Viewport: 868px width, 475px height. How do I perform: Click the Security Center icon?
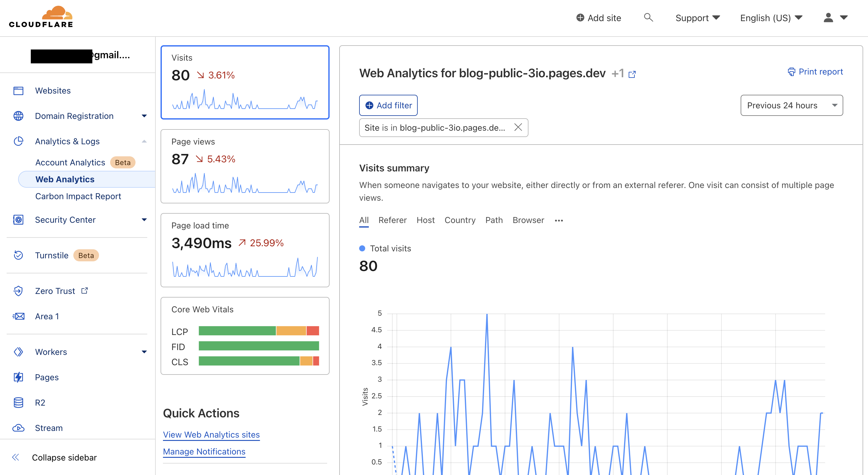click(18, 219)
